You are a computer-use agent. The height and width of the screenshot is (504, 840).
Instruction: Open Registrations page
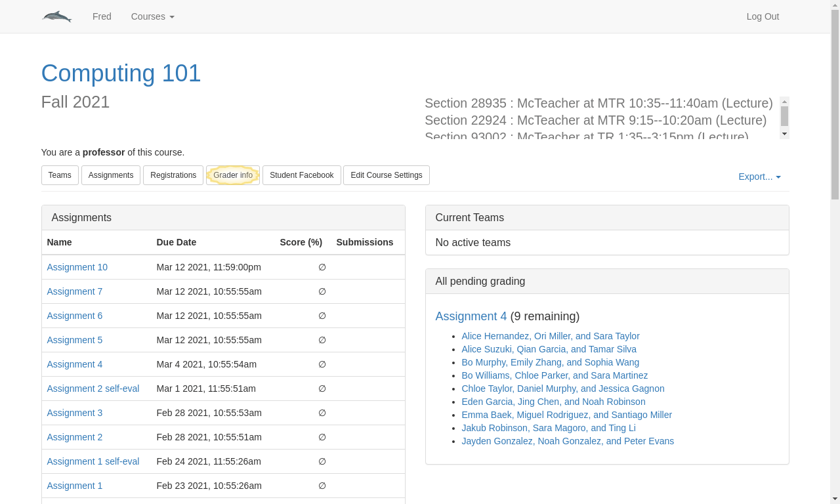[x=173, y=175]
